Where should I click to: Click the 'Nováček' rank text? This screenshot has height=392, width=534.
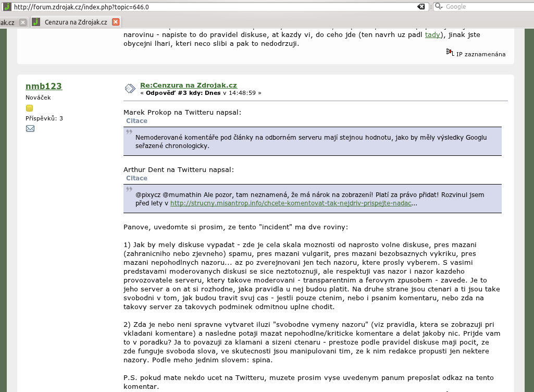(38, 97)
